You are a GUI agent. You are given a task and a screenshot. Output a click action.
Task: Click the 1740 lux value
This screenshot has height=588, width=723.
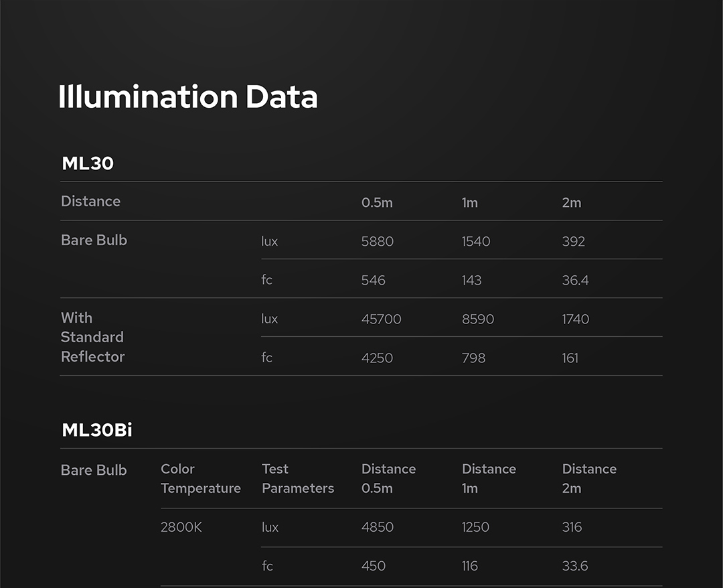tap(575, 319)
